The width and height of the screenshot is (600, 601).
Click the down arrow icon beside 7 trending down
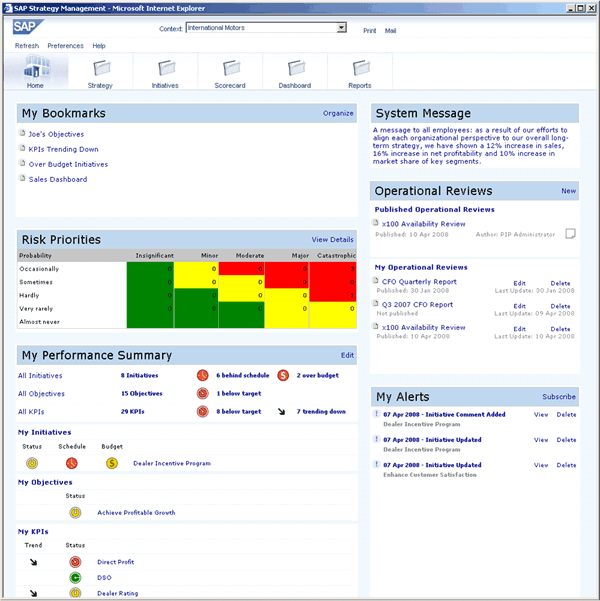pyautogui.click(x=281, y=411)
